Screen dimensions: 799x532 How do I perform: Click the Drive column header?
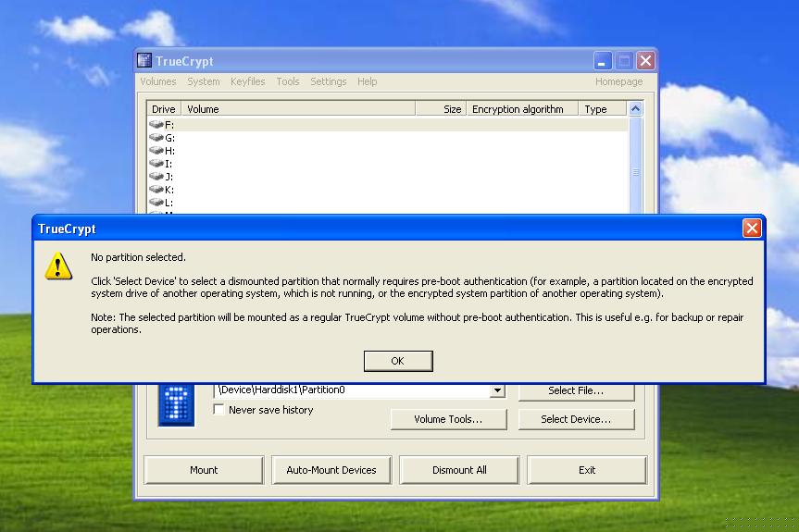[x=164, y=109]
